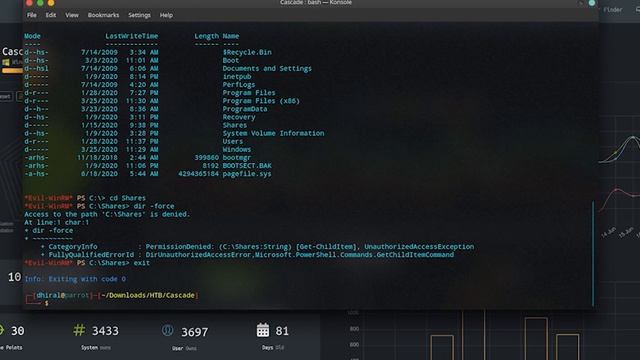Screen dimensions: 640x360
Task: Click the 'LastWriteTime' column header
Action: (x=131, y=36)
